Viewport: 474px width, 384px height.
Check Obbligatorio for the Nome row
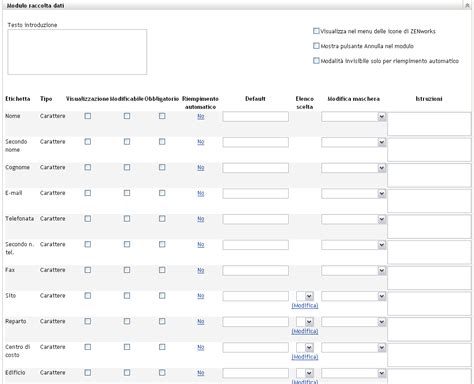(x=162, y=116)
